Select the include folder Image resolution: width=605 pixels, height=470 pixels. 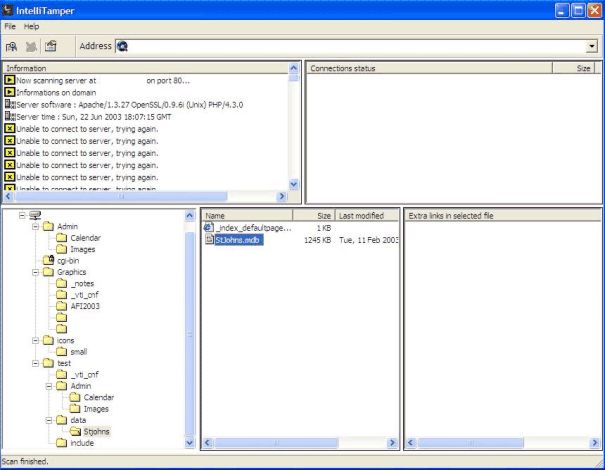click(82, 443)
